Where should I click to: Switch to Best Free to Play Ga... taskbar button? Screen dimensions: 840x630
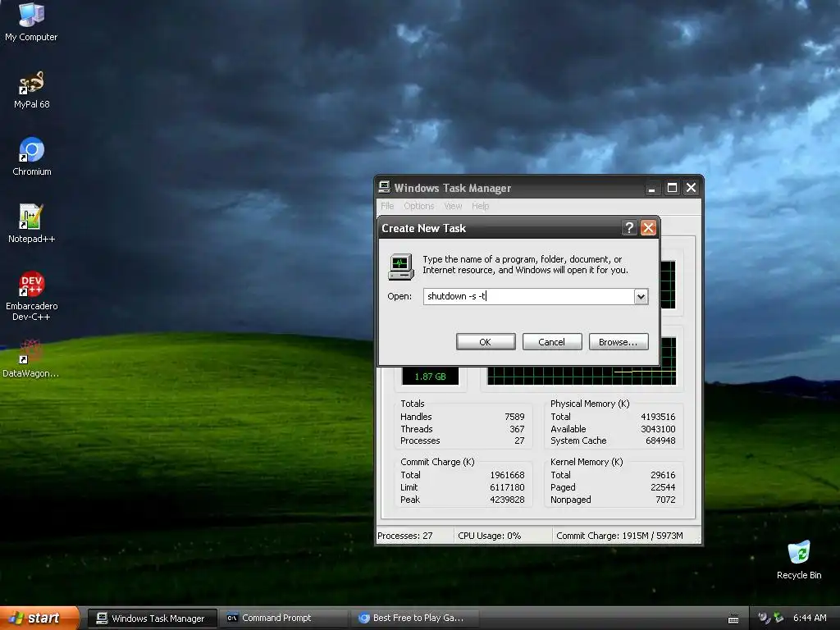pos(415,619)
